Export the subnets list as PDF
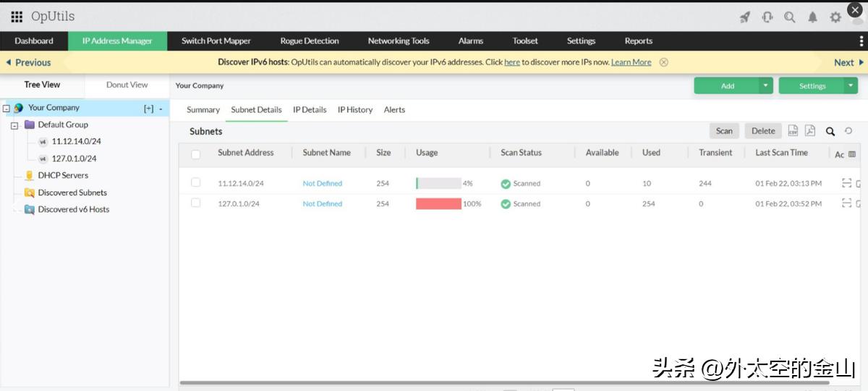This screenshot has width=868, height=391. [x=810, y=131]
